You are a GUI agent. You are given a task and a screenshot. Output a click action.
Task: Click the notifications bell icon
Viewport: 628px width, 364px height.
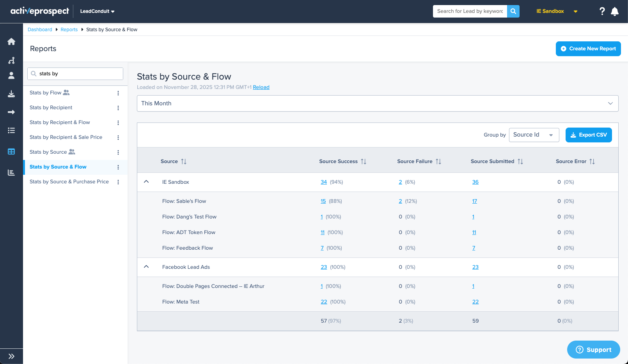coord(615,11)
